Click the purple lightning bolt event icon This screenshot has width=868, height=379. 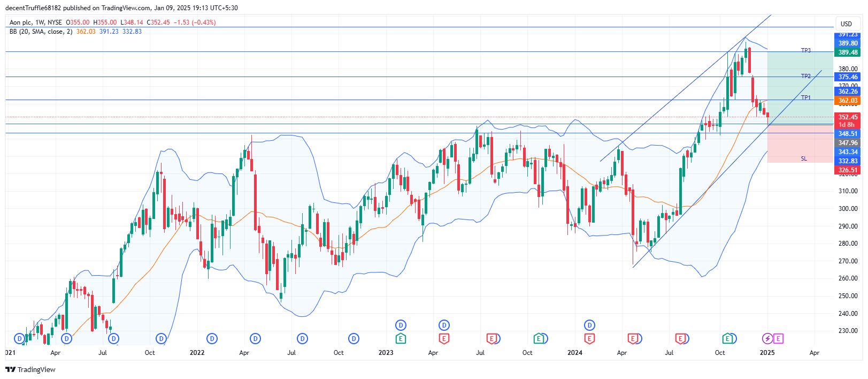767,338
